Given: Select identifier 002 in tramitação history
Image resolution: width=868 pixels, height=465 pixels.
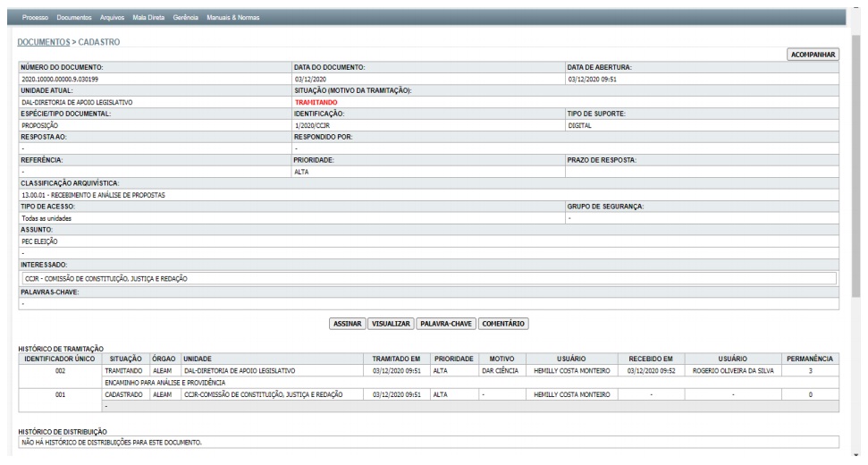Looking at the screenshot, I should [x=61, y=369].
